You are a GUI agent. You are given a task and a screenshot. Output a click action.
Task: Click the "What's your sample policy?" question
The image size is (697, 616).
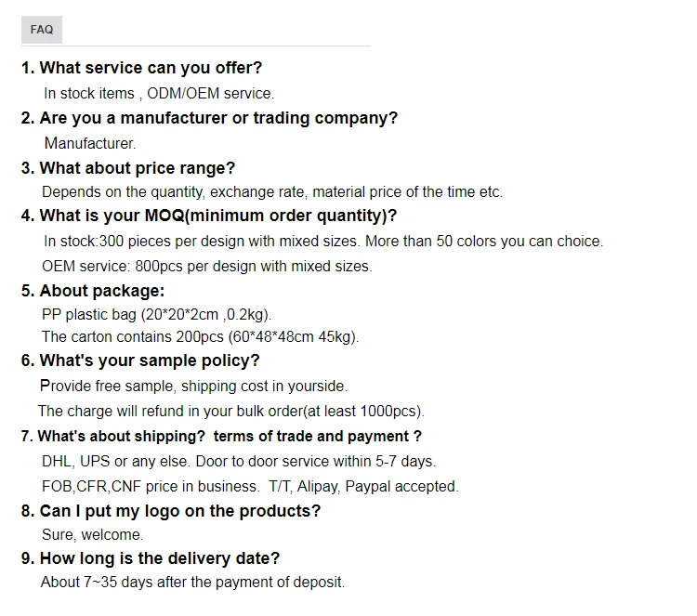pyautogui.click(x=140, y=360)
